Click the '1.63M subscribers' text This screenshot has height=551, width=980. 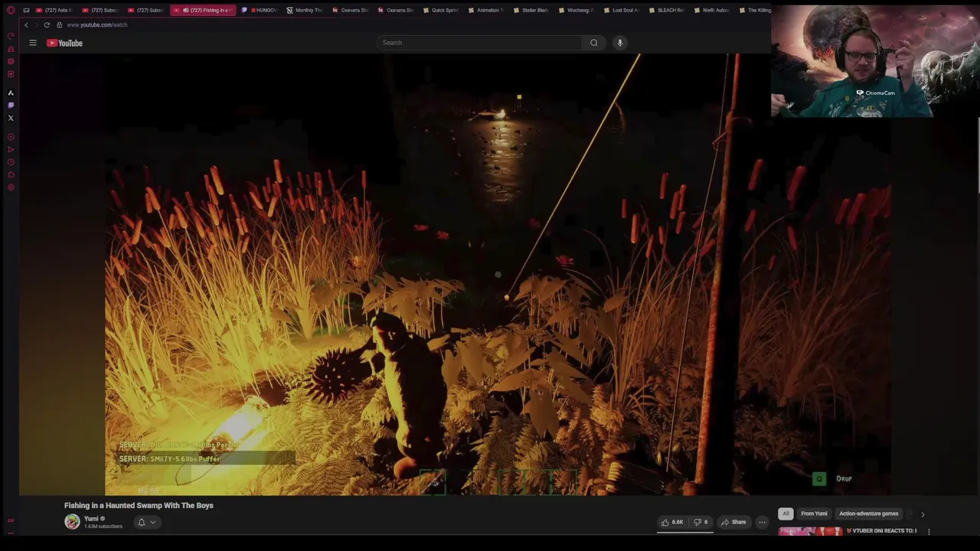pos(103,527)
